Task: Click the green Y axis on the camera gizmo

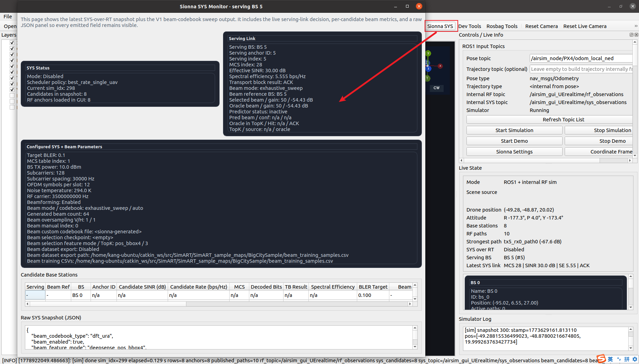Action: [x=428, y=53]
